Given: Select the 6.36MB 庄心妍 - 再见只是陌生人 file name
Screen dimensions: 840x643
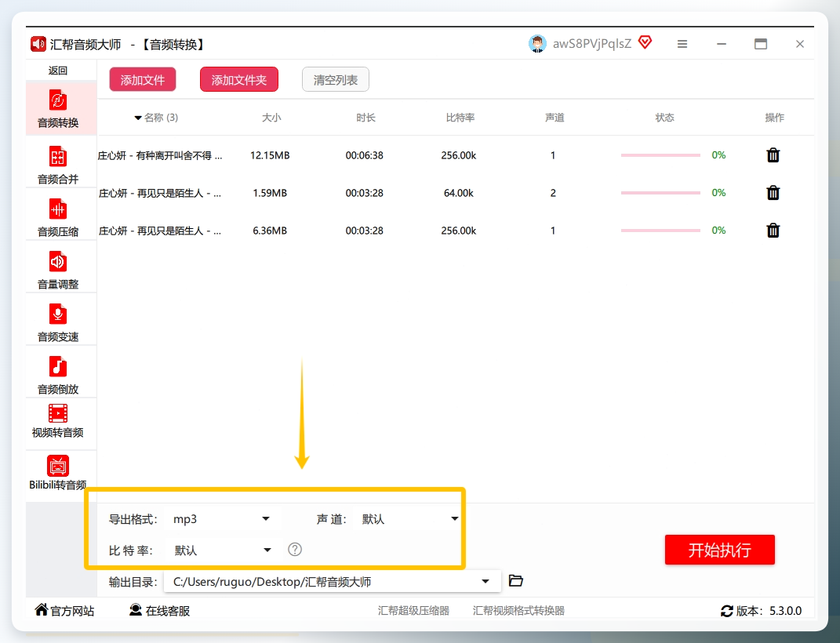Looking at the screenshot, I should (160, 231).
